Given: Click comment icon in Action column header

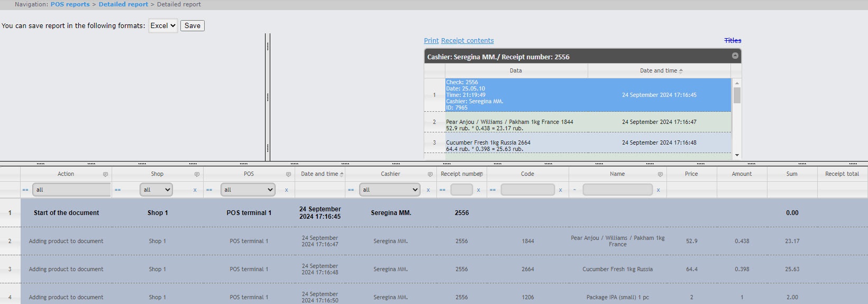Looking at the screenshot, I should 105,174.
